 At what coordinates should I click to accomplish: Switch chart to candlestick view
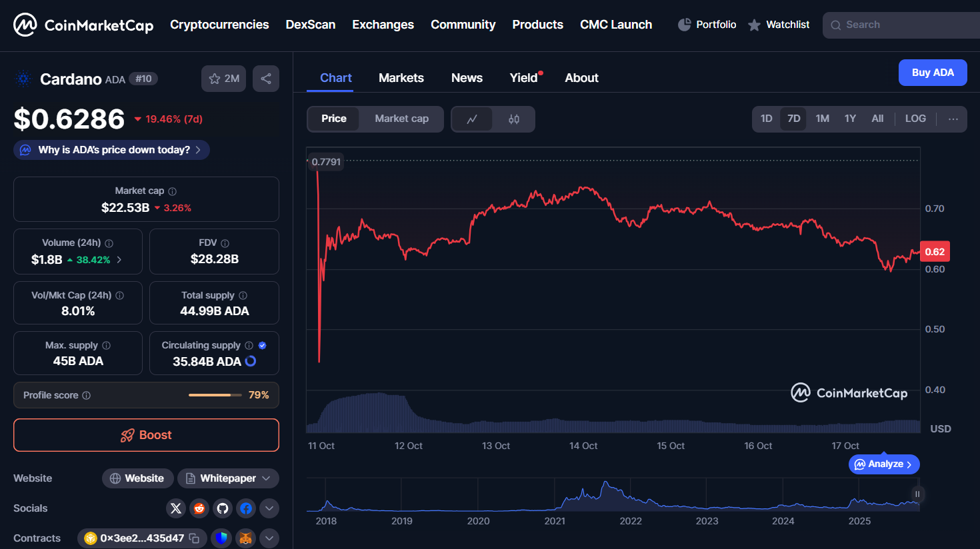[x=513, y=119]
